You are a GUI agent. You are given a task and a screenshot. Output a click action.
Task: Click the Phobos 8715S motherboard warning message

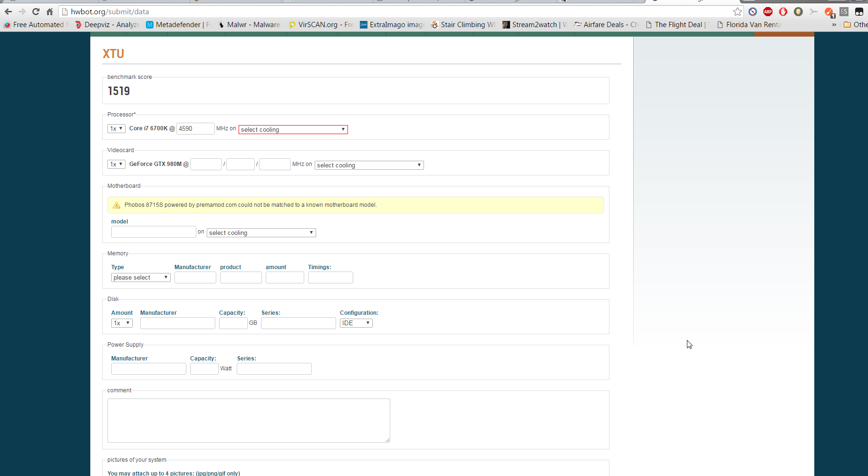tap(356, 205)
